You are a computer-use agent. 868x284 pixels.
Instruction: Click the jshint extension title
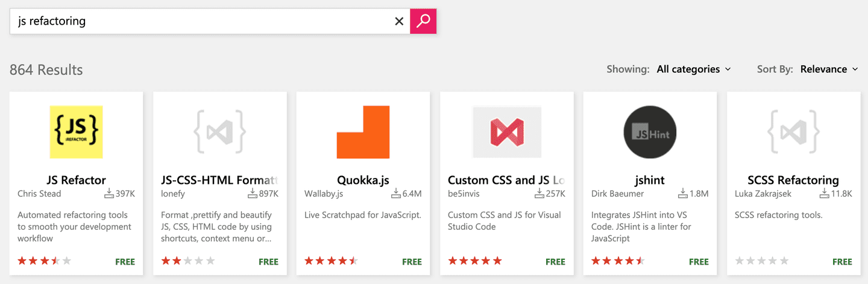(650, 180)
